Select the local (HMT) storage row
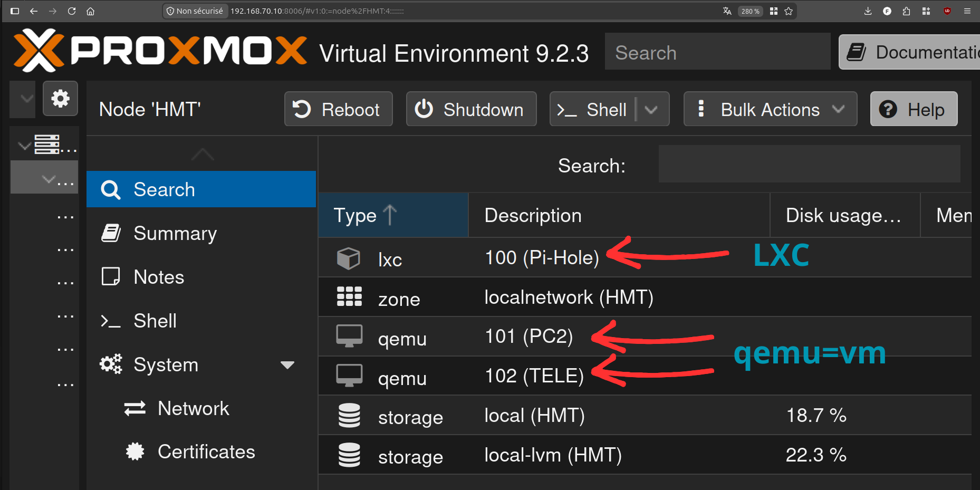This screenshot has height=490, width=980. 645,416
